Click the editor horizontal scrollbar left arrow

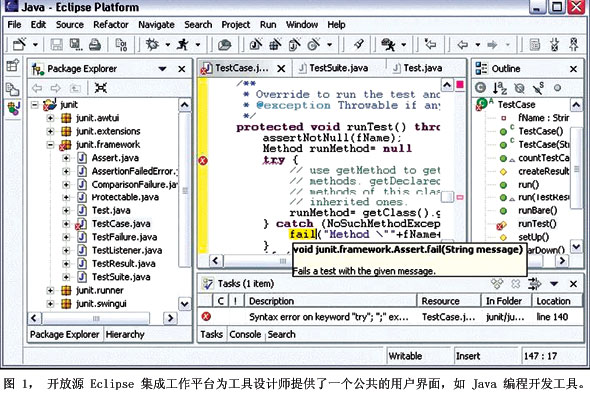pyautogui.click(x=215, y=260)
